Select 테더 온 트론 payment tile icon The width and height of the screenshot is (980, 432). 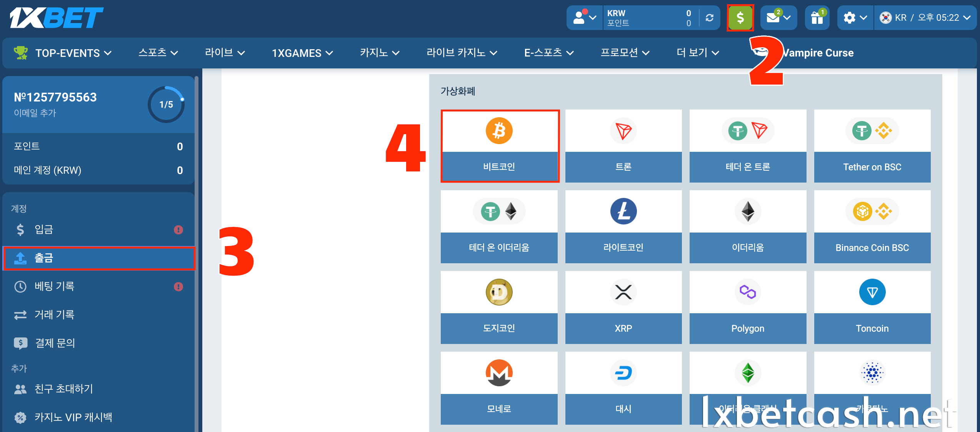click(x=748, y=131)
